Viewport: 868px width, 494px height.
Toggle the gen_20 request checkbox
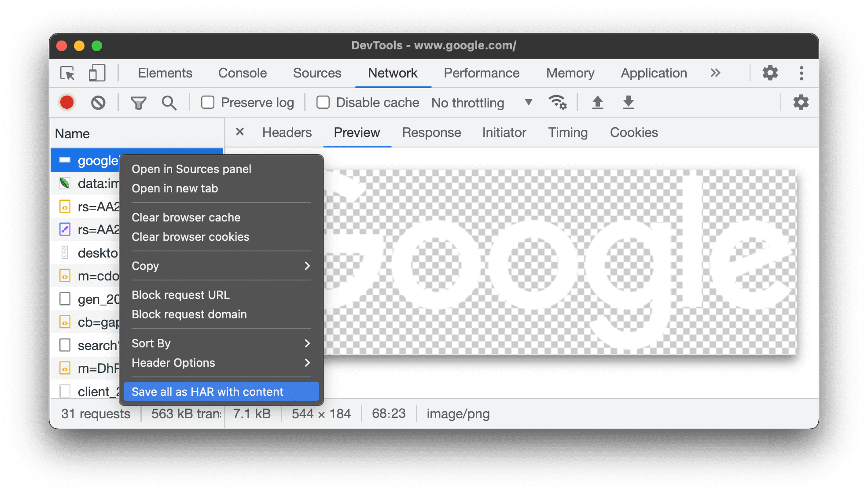pos(66,296)
